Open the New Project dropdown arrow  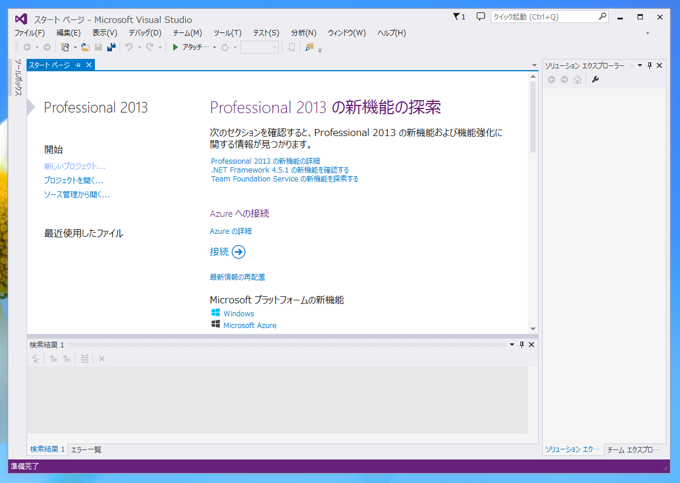75,47
